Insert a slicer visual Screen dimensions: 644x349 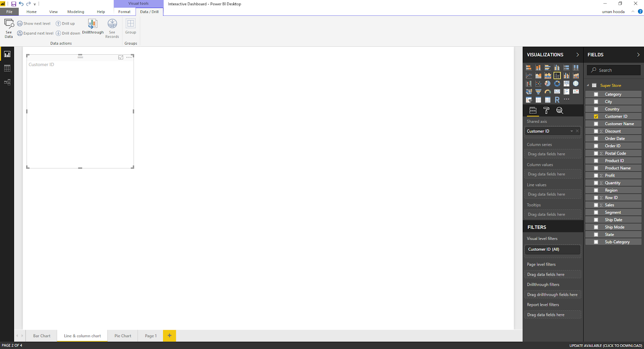click(x=529, y=100)
